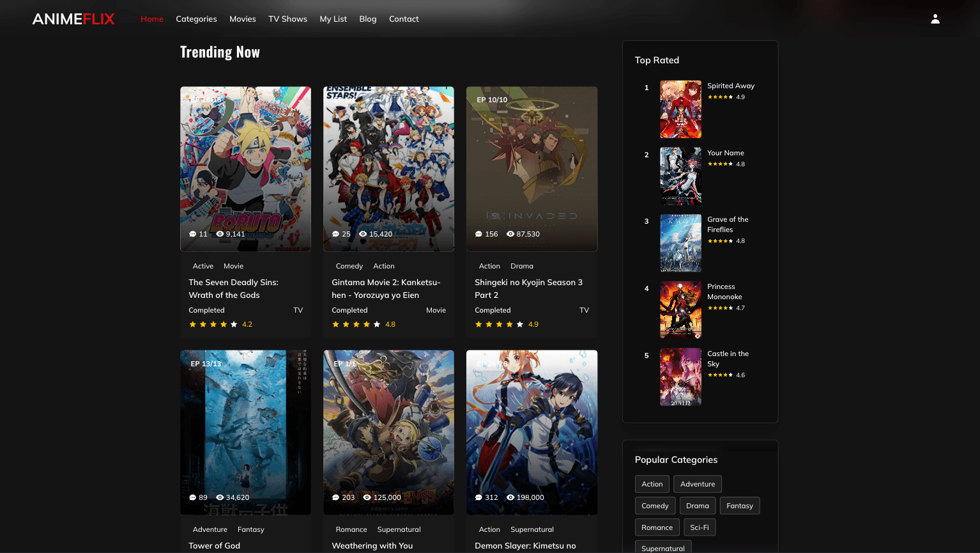980x553 pixels.
Task: Select the Fantasy category chip
Action: (739, 506)
